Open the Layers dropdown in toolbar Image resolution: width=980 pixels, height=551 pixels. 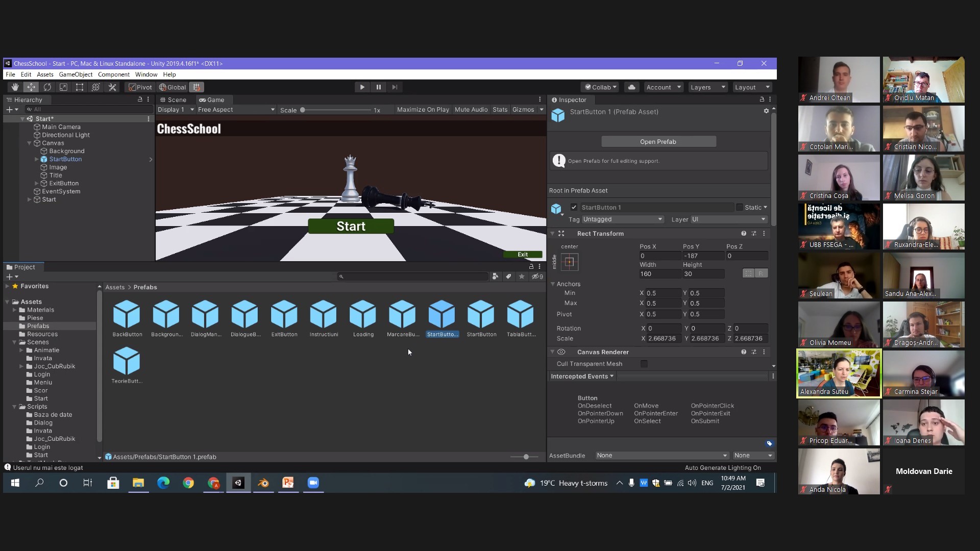(x=707, y=87)
